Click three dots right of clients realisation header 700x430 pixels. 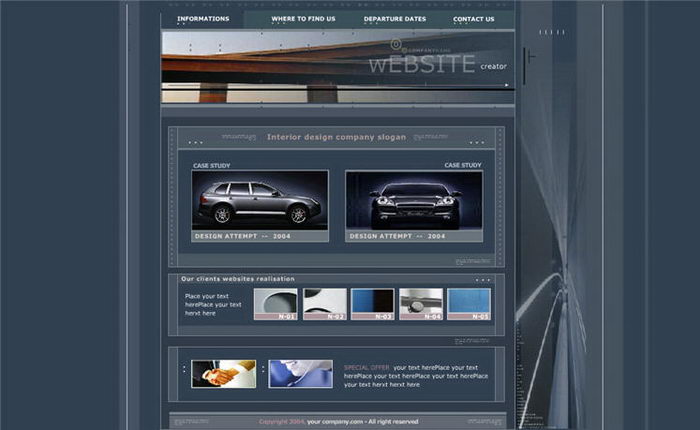click(483, 280)
